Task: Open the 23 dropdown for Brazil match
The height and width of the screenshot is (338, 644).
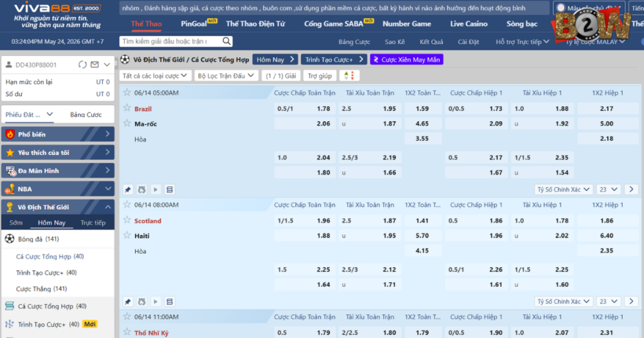Action: pos(608,189)
